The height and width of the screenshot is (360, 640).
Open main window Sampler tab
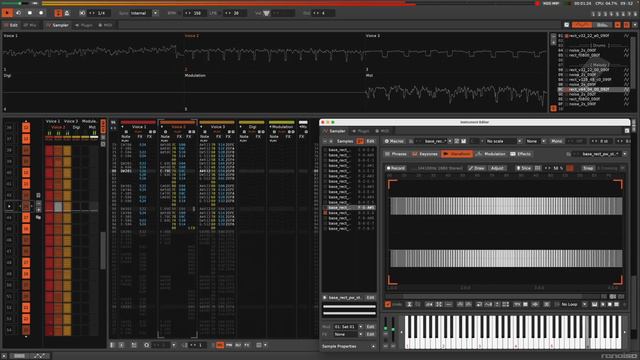click(58, 25)
